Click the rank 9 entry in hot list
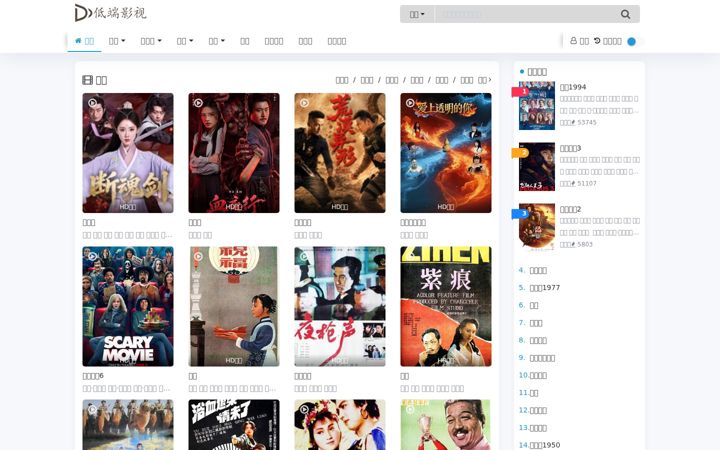 [542, 358]
